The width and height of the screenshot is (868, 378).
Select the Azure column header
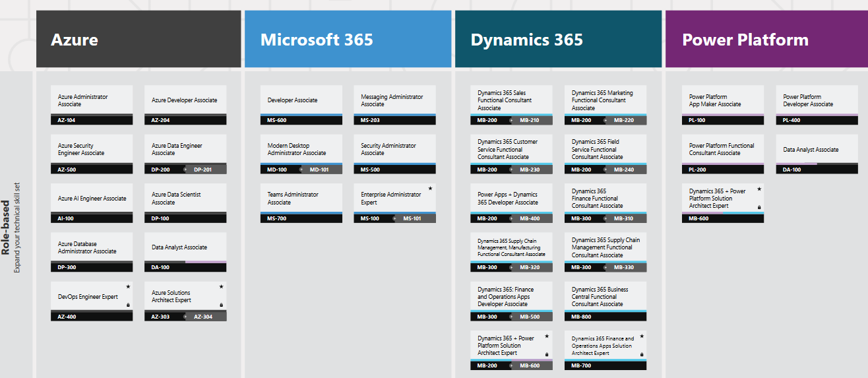tap(139, 39)
